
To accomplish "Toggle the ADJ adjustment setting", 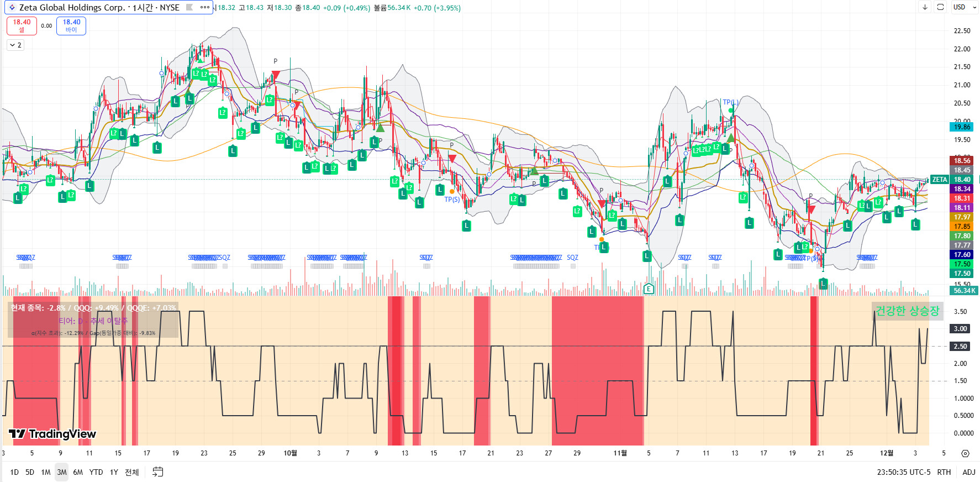I will point(969,472).
